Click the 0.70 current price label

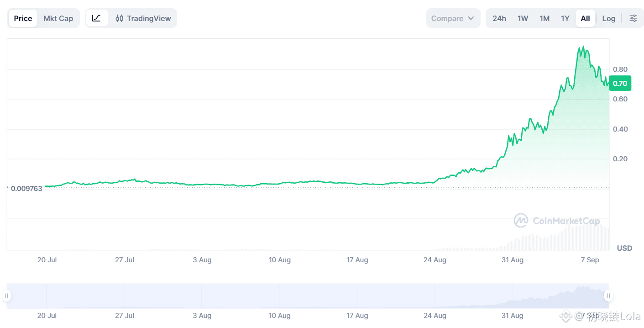click(x=620, y=83)
